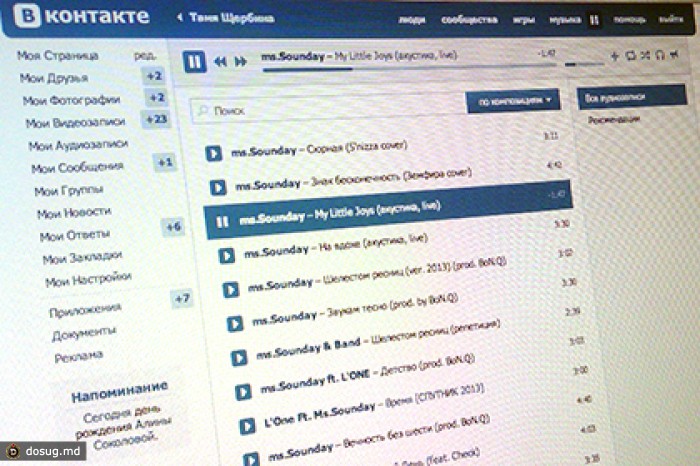Screen dimensions: 700x466
Task: Click the track progress bar in player
Action: pos(408,68)
